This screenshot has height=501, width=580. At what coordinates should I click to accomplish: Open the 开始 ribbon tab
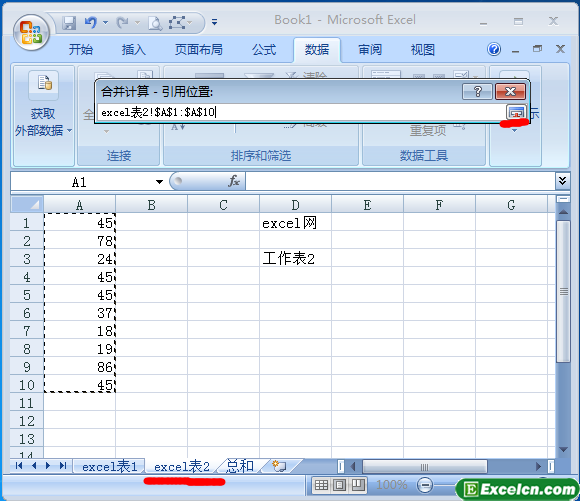81,49
